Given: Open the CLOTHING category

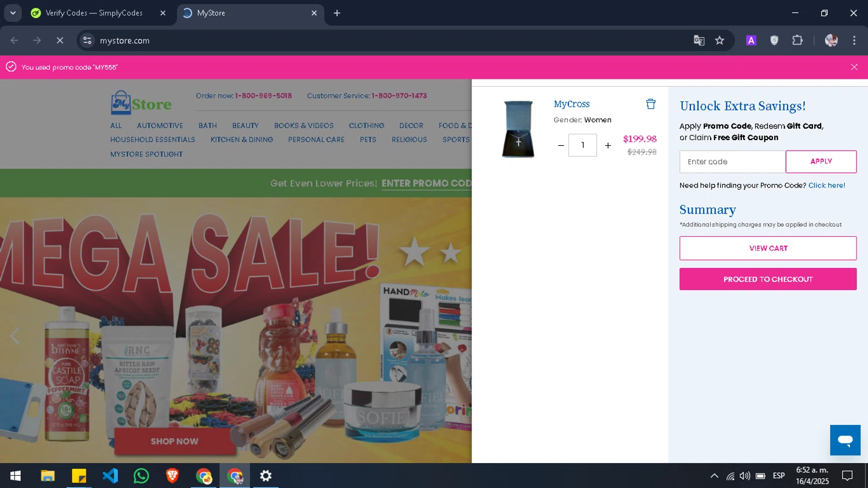Looking at the screenshot, I should (x=366, y=126).
